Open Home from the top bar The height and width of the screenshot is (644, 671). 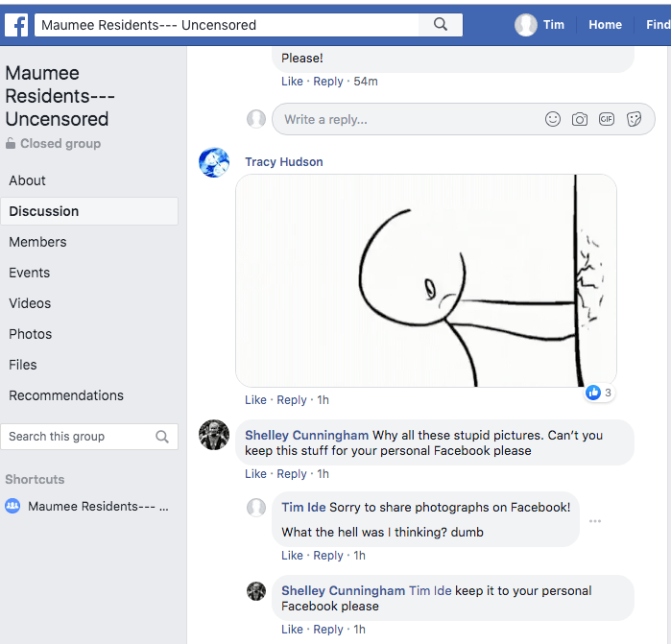tap(605, 25)
